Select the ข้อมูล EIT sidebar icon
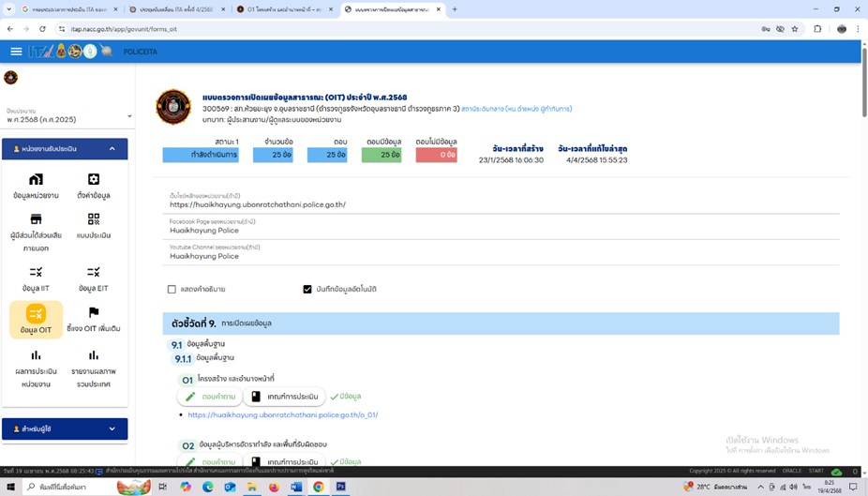Viewport: 868px width, 496px height. (94, 273)
